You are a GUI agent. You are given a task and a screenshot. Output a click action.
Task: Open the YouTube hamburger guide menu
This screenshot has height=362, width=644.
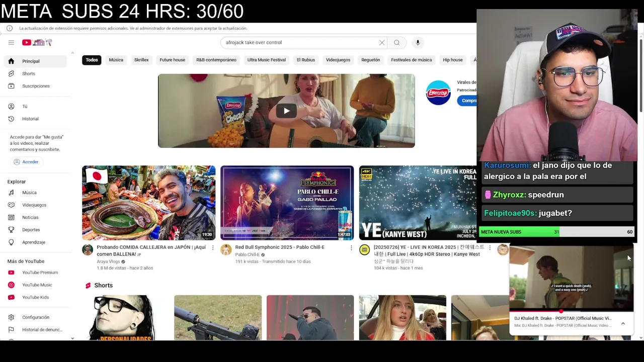point(11,43)
